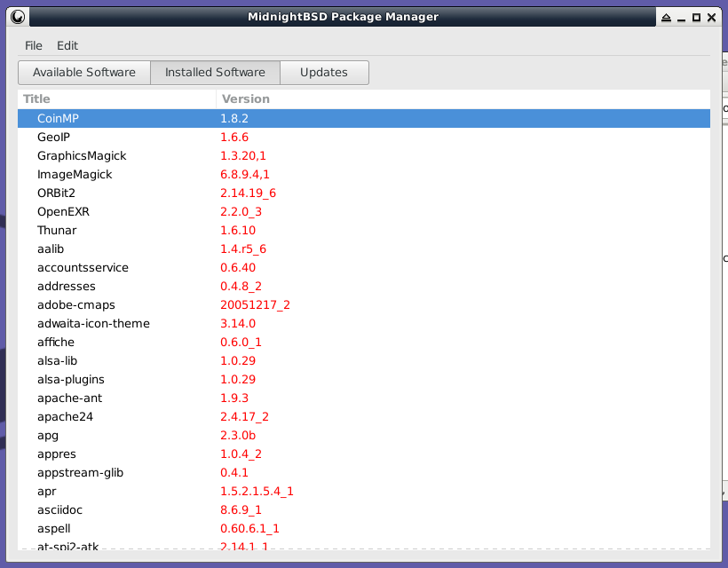Image resolution: width=728 pixels, height=568 pixels.
Task: Click version 1.6.6 of GeoIP
Action: (234, 138)
